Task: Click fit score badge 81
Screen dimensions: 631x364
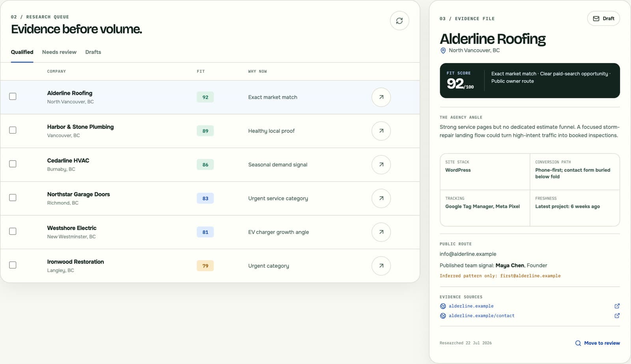Action: click(205, 232)
